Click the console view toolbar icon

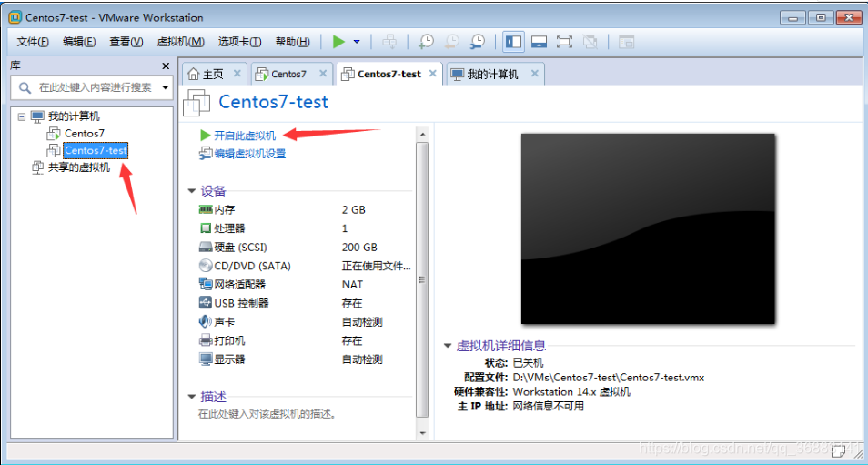pyautogui.click(x=626, y=42)
